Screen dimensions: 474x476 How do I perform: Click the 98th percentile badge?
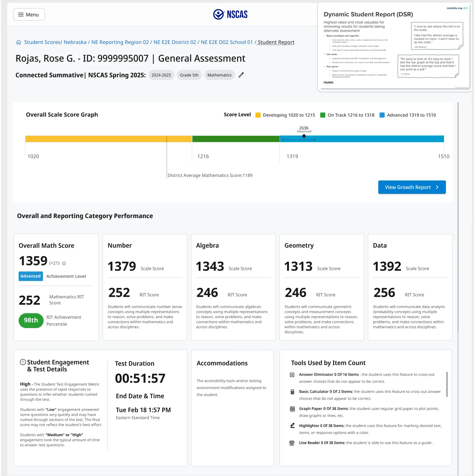click(x=31, y=320)
